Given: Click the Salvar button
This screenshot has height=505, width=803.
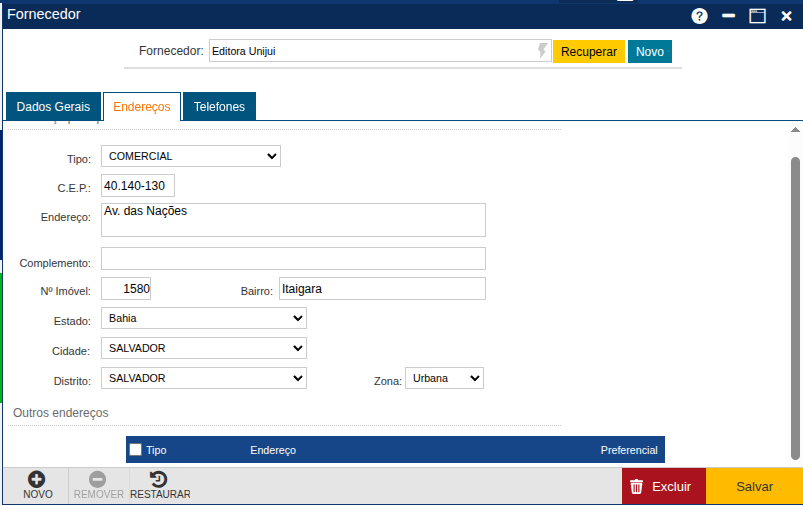Looking at the screenshot, I should coord(754,487).
